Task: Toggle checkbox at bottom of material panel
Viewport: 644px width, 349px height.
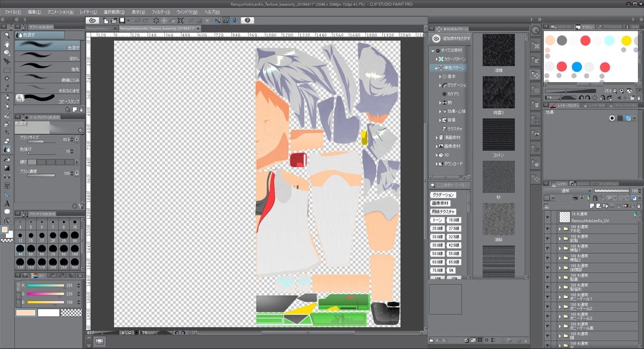Action: (x=466, y=340)
